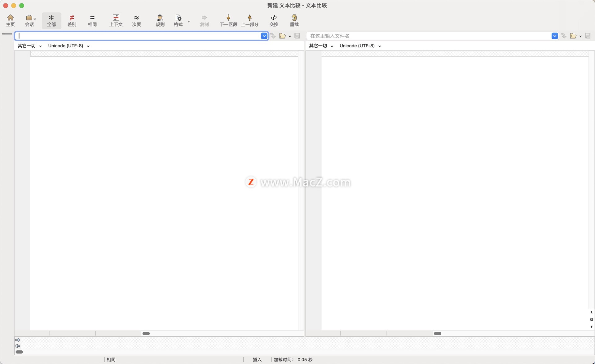
Task: Jump to 下一区段 next section
Action: coord(228,20)
